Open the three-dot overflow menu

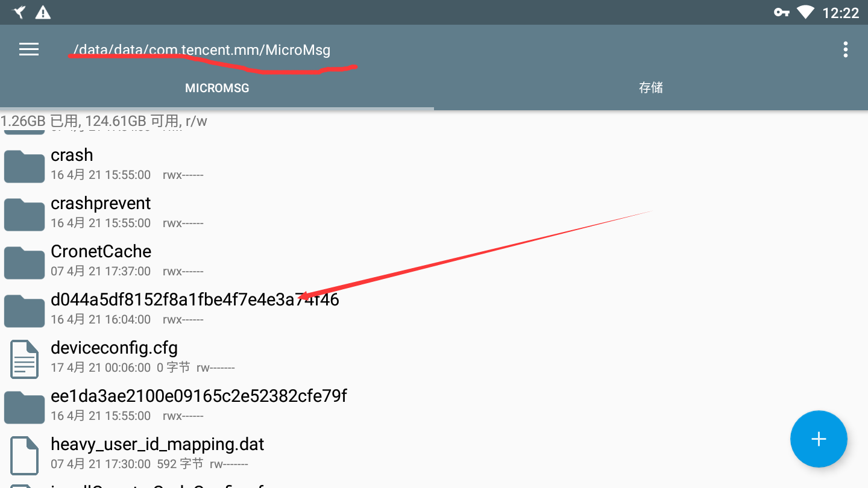846,49
